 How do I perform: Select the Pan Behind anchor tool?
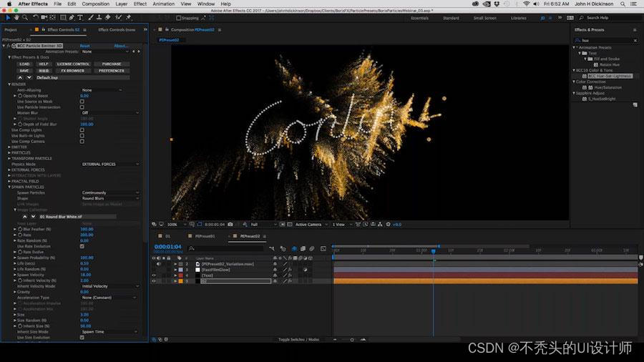point(52,18)
